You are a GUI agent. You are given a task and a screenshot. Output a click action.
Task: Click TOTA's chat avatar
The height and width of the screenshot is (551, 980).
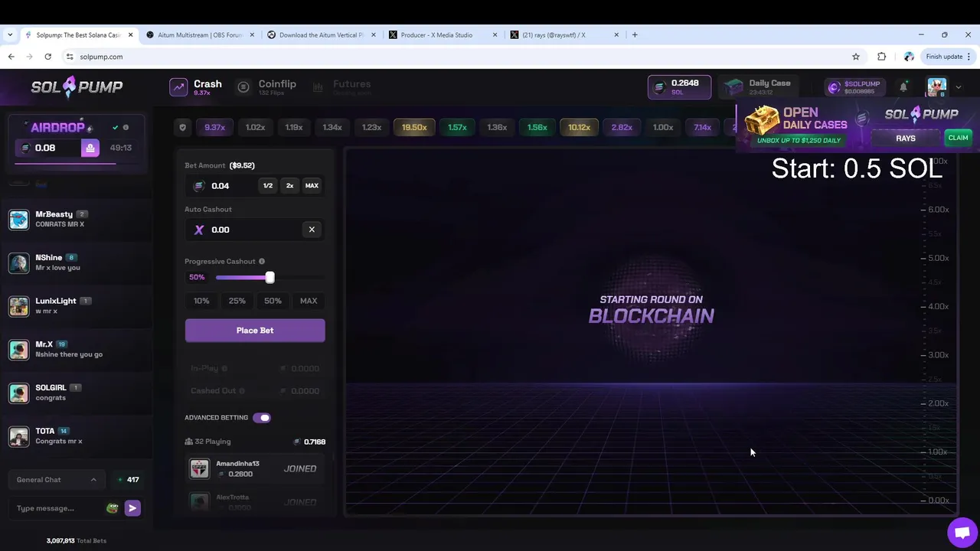click(x=18, y=436)
